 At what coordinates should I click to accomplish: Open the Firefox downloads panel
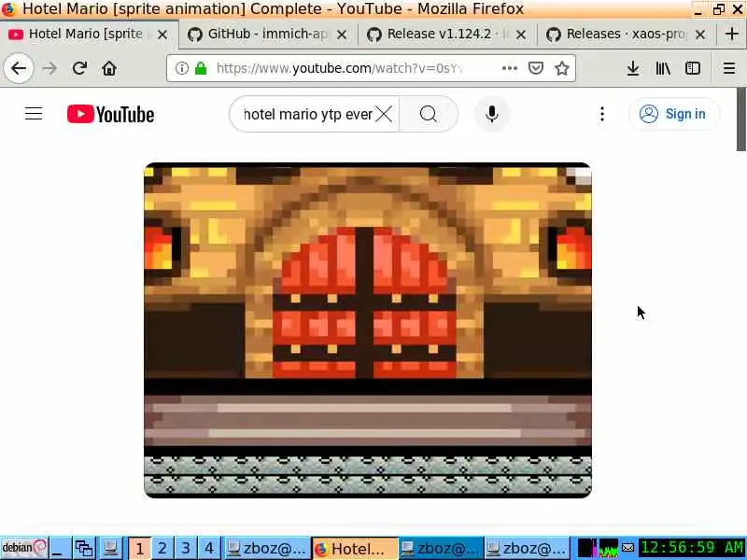point(633,68)
